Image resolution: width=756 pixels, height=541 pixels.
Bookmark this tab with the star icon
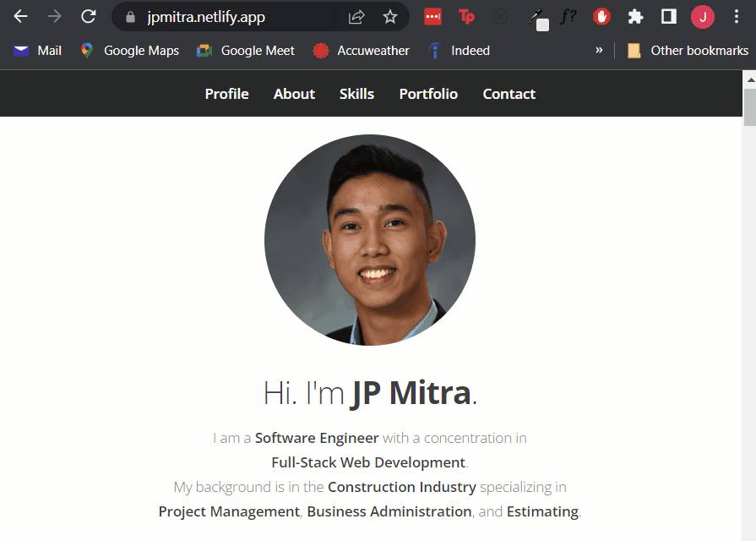390,18
